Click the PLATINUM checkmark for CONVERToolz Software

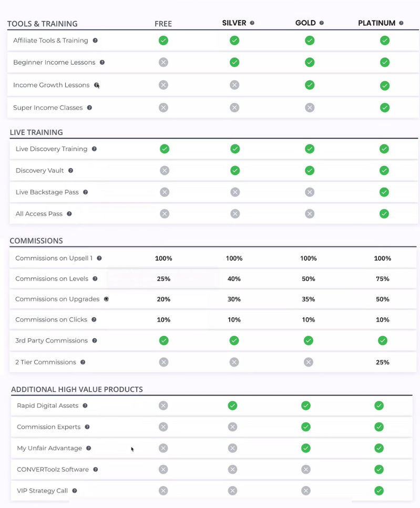tap(379, 469)
